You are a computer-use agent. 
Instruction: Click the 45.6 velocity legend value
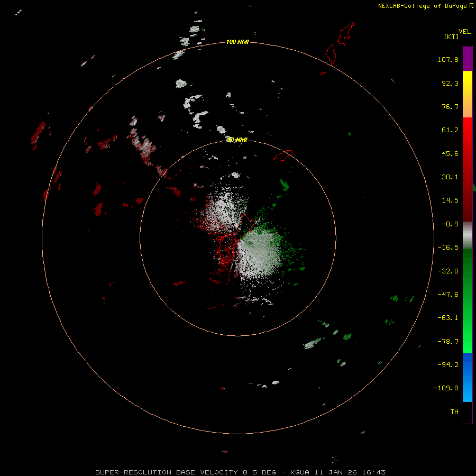(450, 153)
